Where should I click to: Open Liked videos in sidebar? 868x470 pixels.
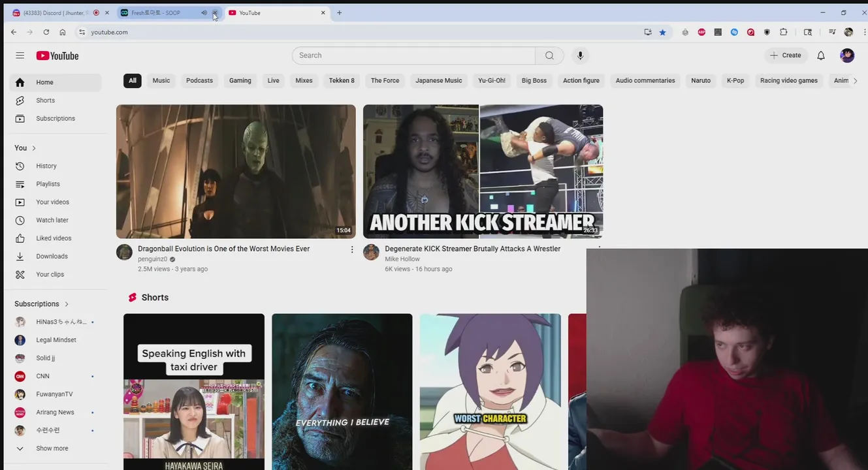click(56, 238)
